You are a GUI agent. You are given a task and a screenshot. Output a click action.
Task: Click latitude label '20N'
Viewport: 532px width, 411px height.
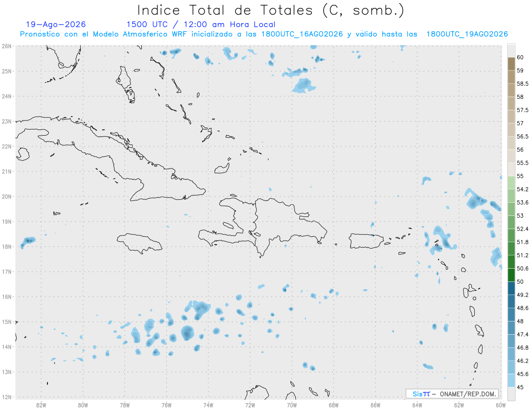7,196
